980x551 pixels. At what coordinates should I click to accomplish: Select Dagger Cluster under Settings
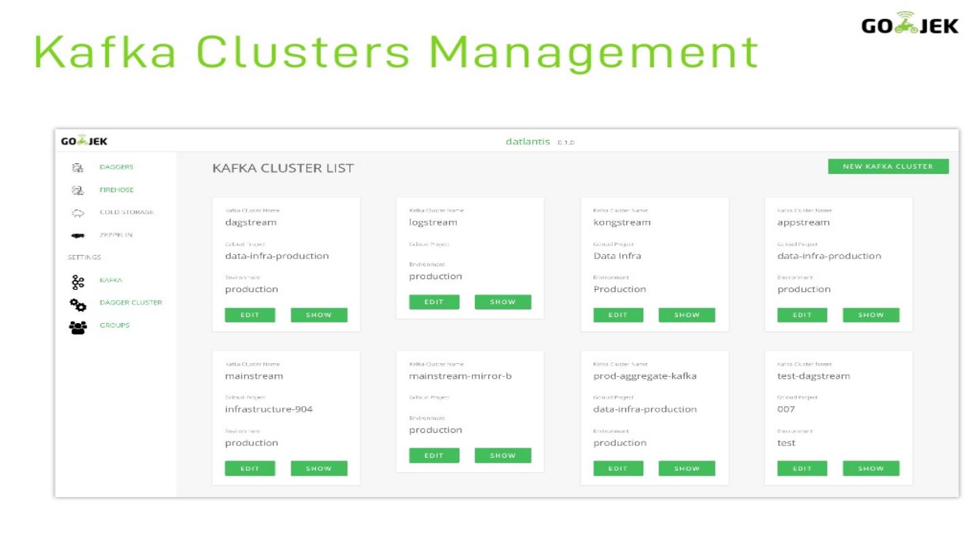coord(131,303)
